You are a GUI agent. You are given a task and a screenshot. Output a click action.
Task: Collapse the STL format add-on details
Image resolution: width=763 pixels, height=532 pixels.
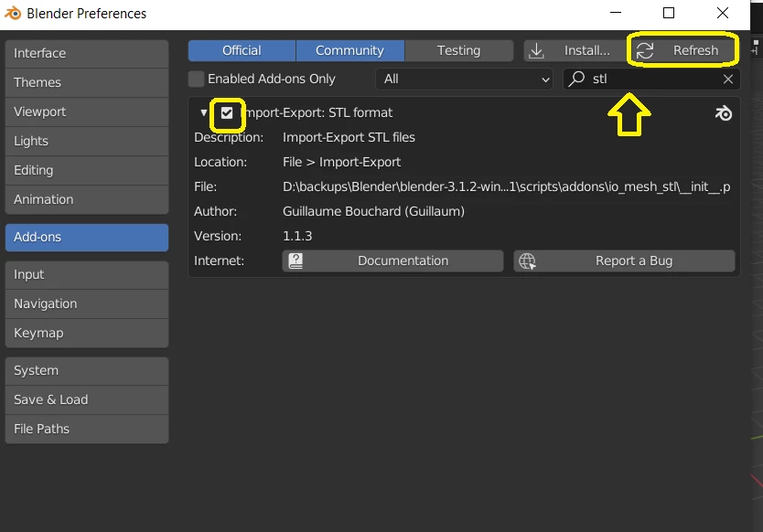point(203,112)
